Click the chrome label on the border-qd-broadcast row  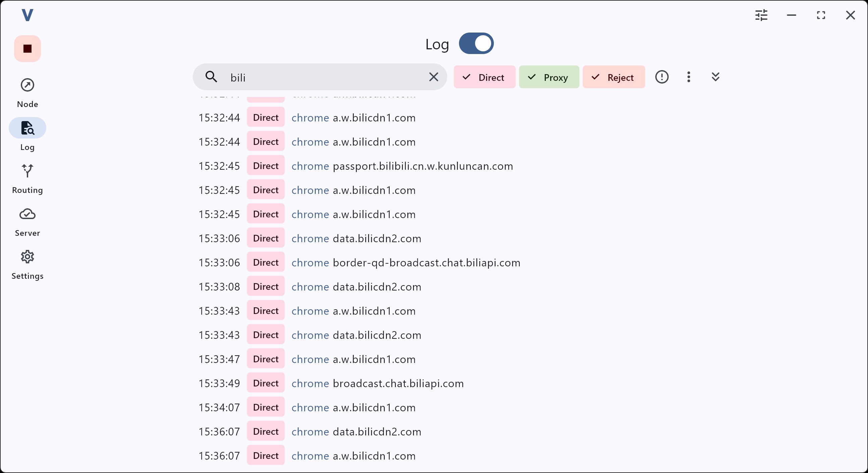coord(310,263)
